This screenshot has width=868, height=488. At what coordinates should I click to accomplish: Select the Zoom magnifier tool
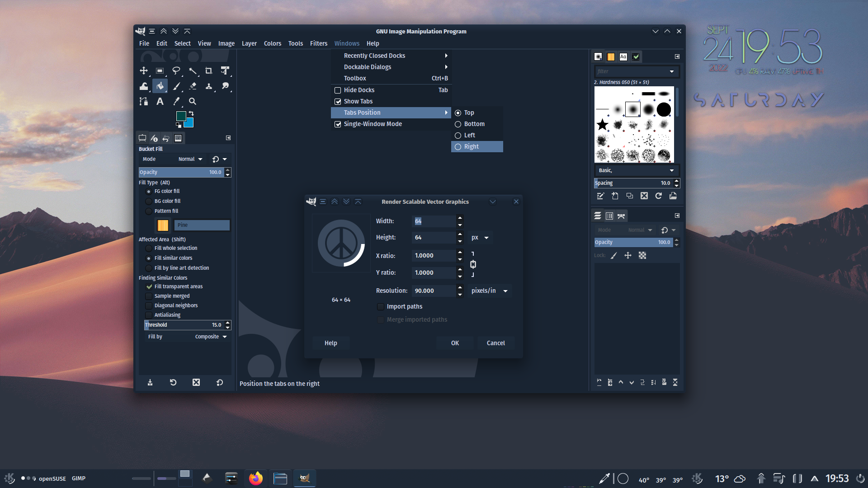click(193, 101)
